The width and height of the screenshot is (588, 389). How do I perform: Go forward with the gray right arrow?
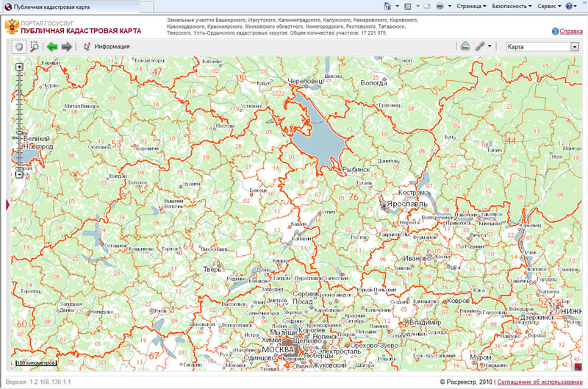(66, 46)
